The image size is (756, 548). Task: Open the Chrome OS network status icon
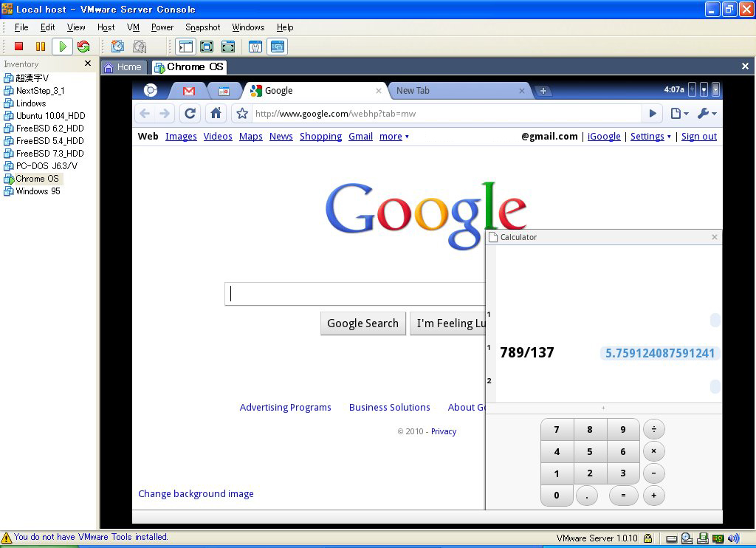click(704, 89)
